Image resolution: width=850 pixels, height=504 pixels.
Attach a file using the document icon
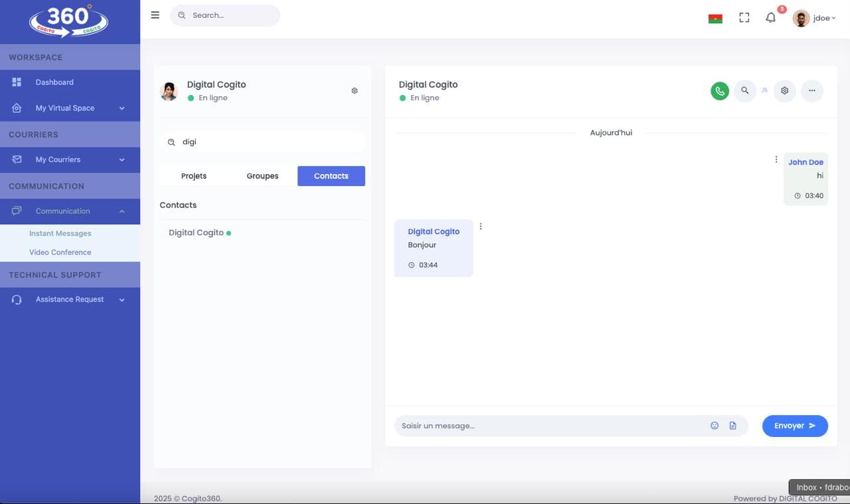[732, 425]
